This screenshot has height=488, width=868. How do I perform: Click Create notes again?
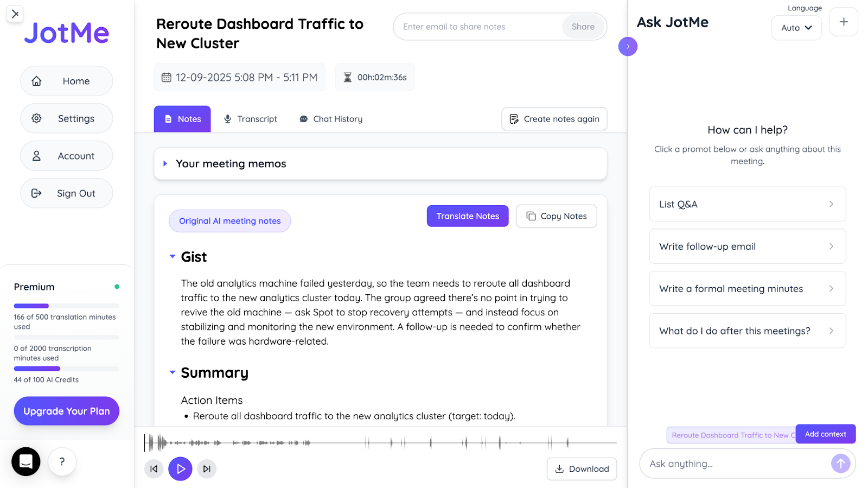(554, 119)
